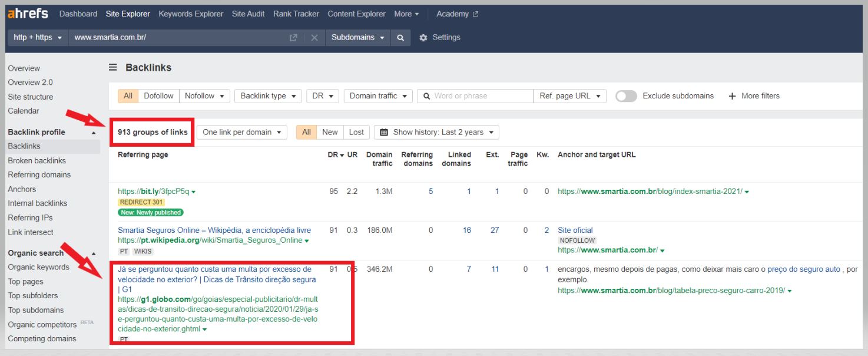
Task: Open Content Explorer
Action: (357, 14)
